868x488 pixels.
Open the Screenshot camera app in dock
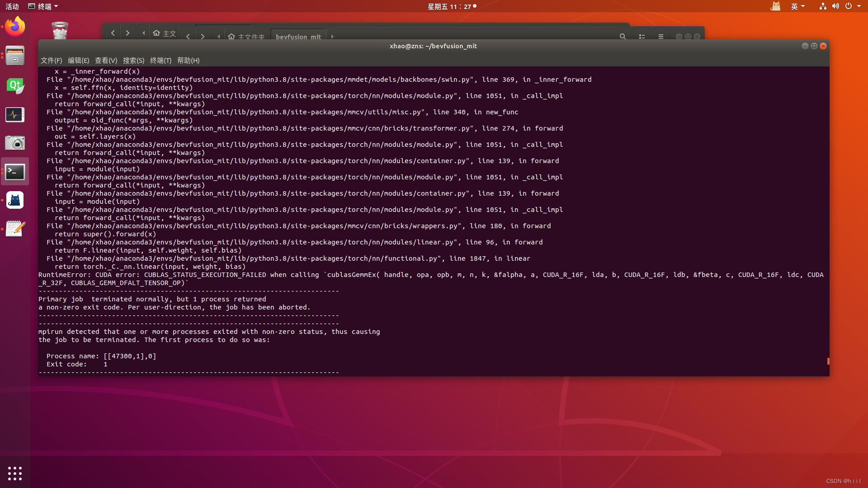point(15,143)
